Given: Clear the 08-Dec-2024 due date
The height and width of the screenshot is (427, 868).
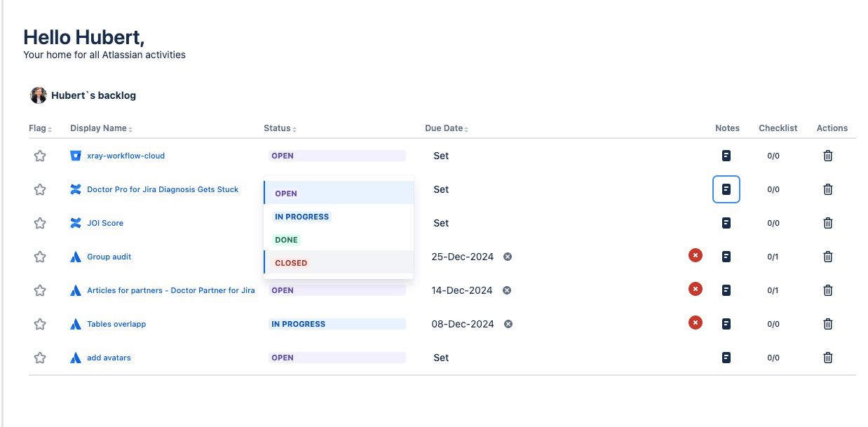Looking at the screenshot, I should point(508,324).
